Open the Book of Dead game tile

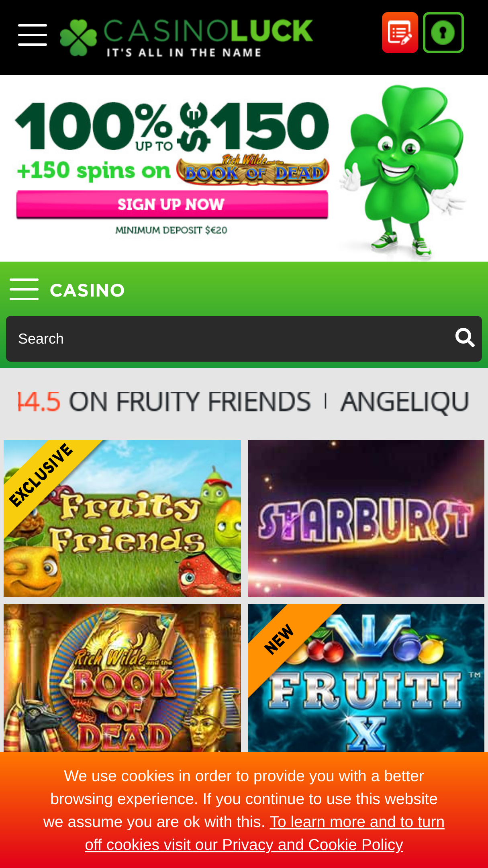(123, 678)
